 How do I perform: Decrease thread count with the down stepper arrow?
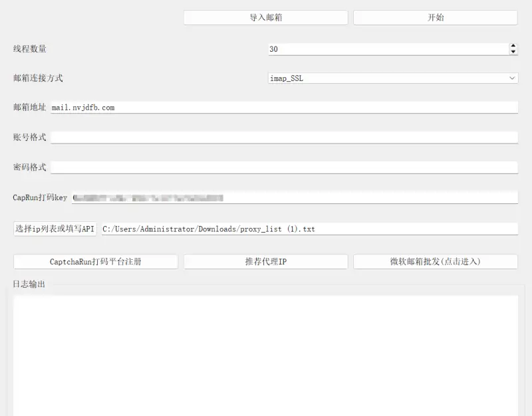tap(512, 51)
